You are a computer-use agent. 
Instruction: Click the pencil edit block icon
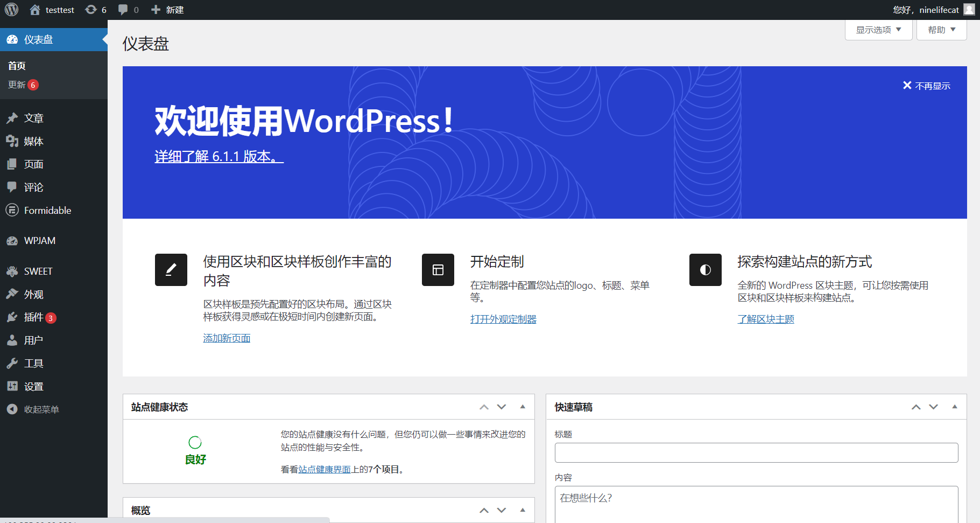pyautogui.click(x=171, y=270)
